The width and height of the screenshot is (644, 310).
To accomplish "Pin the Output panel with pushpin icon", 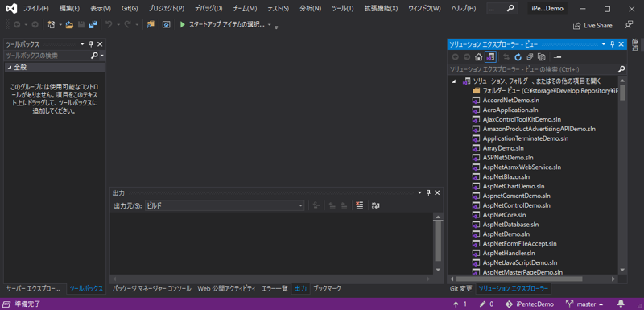I will tap(428, 193).
